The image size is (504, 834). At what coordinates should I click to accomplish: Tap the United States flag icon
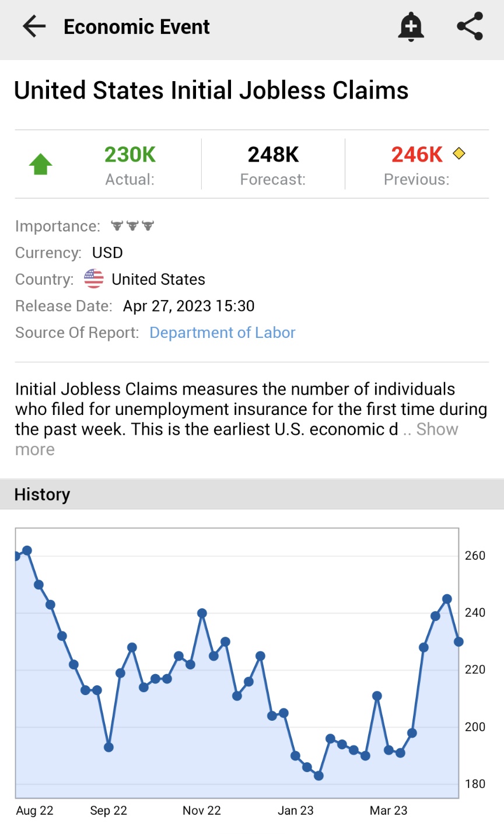click(x=94, y=279)
